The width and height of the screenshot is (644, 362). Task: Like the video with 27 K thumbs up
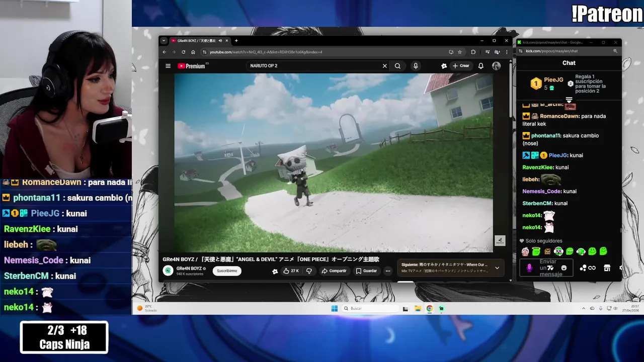(291, 271)
